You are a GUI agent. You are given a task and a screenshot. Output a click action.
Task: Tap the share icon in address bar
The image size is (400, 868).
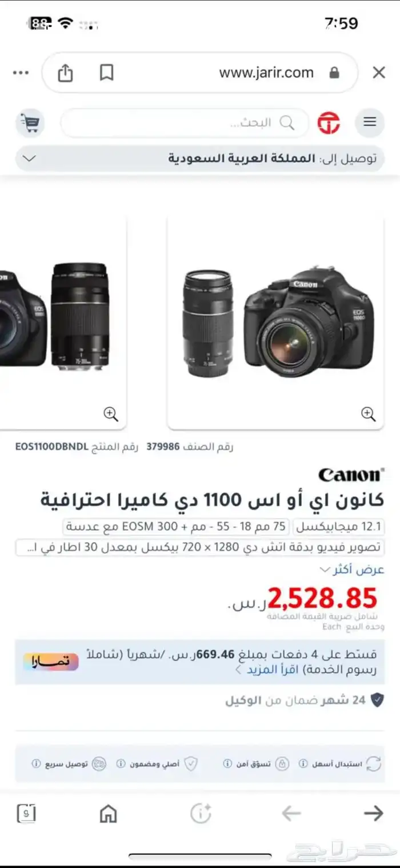tap(65, 73)
